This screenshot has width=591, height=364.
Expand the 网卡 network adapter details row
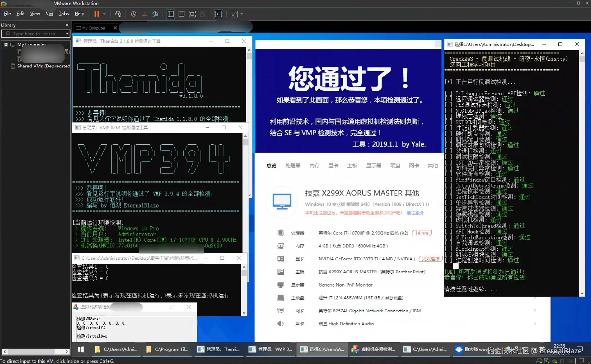[534, 310]
